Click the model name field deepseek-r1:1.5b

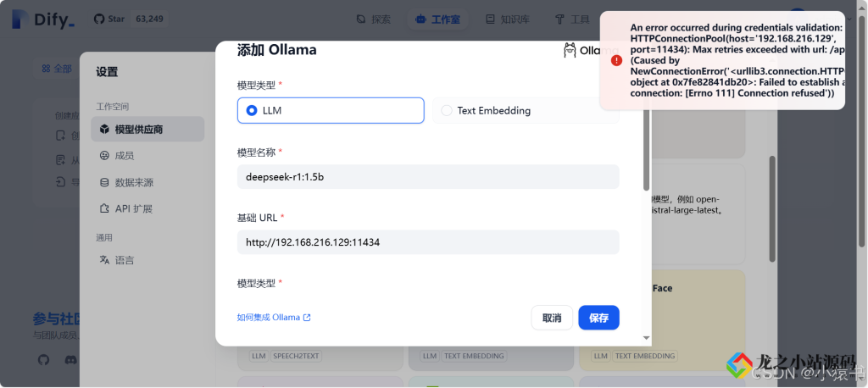(428, 176)
